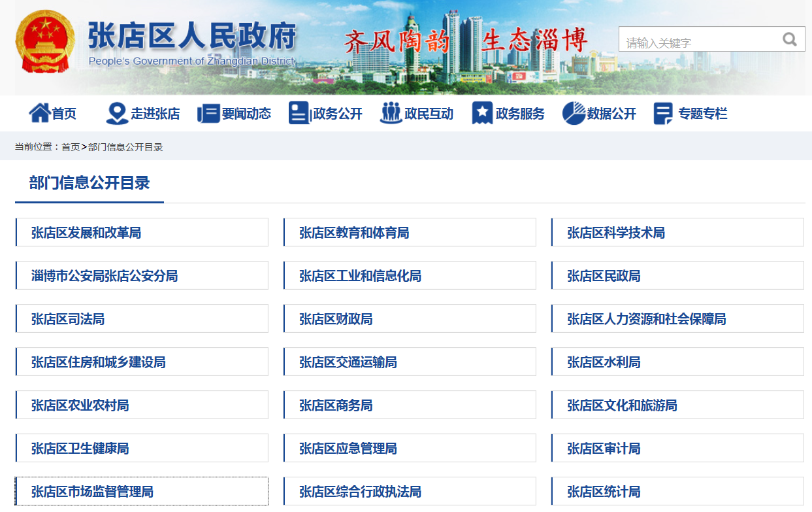Viewport: 812px width, 512px height.
Task: Click the document icon beside 政务公开
Action: pos(299,113)
